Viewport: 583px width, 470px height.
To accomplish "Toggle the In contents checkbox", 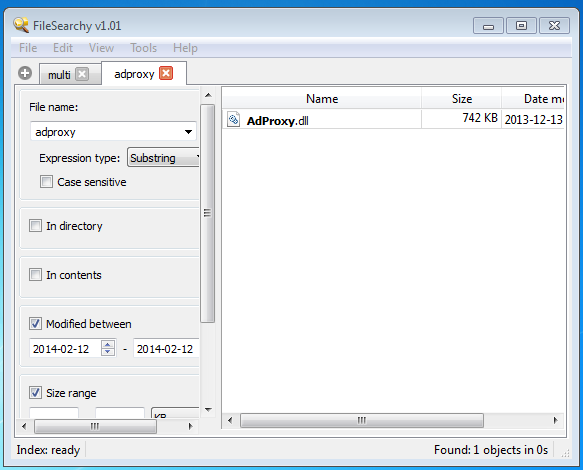I will [35, 275].
